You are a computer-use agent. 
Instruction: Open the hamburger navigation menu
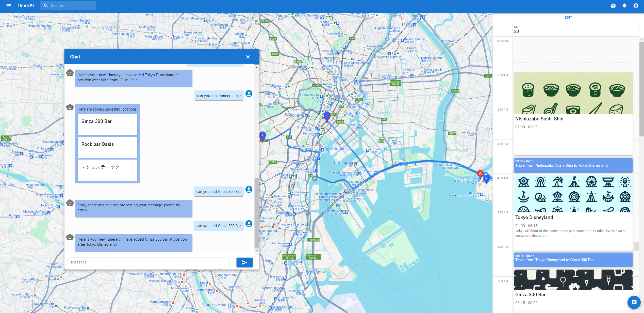point(9,6)
